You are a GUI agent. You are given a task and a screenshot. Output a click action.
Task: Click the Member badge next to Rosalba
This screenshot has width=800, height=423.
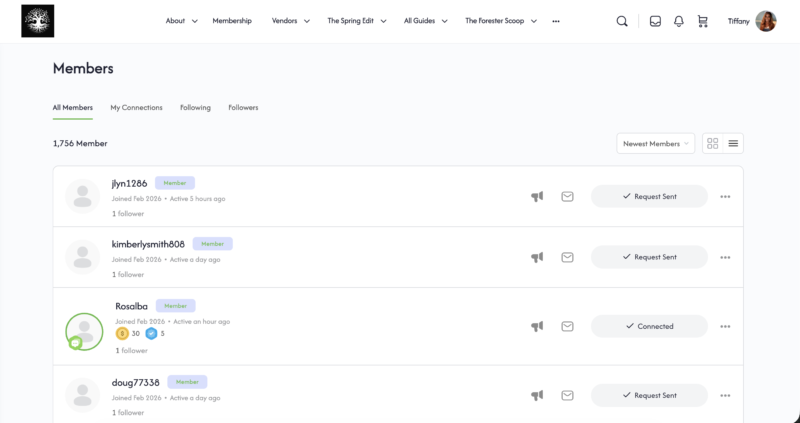(x=176, y=306)
